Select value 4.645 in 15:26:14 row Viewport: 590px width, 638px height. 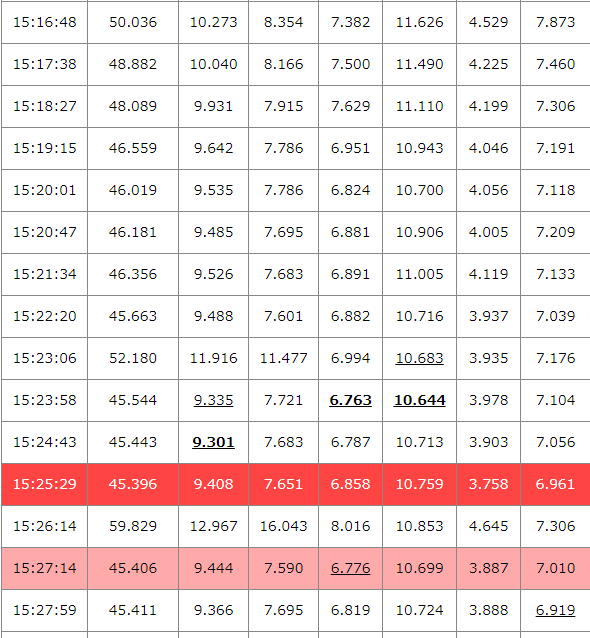[x=488, y=526]
